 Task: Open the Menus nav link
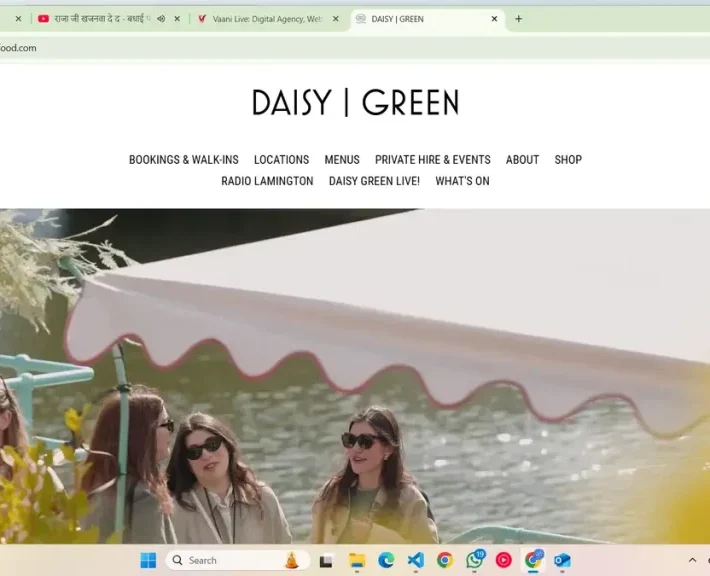[x=342, y=160]
